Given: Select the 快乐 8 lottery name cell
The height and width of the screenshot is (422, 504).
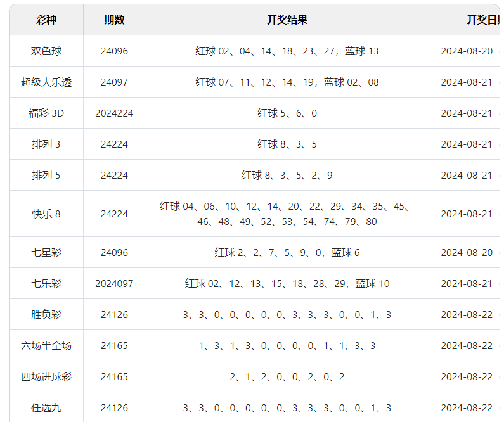Looking at the screenshot, I should pyautogui.click(x=46, y=214).
